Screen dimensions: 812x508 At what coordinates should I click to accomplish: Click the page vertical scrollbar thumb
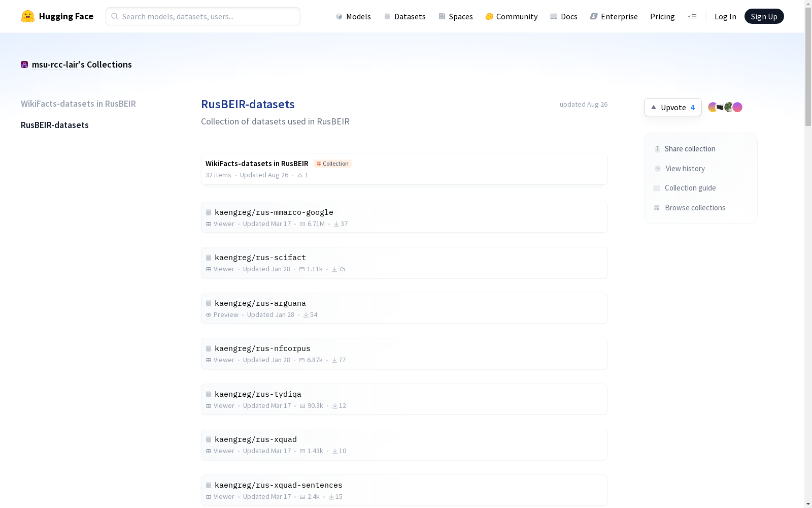click(808, 67)
